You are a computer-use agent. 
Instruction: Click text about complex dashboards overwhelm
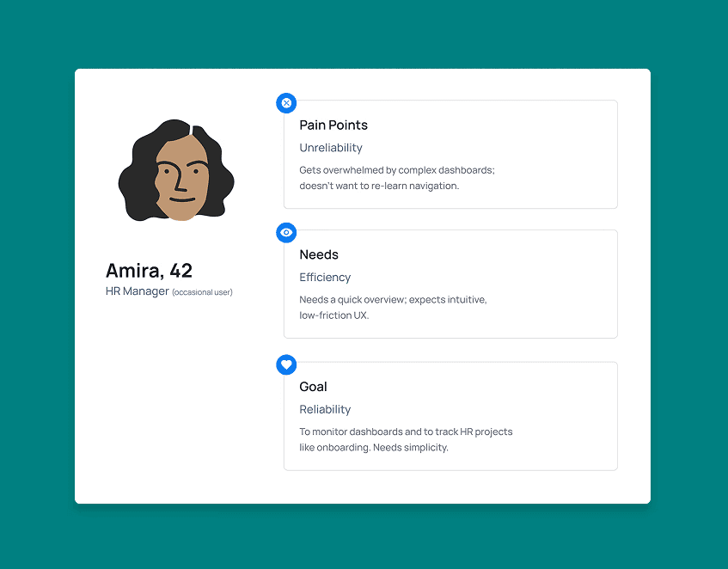397,170
